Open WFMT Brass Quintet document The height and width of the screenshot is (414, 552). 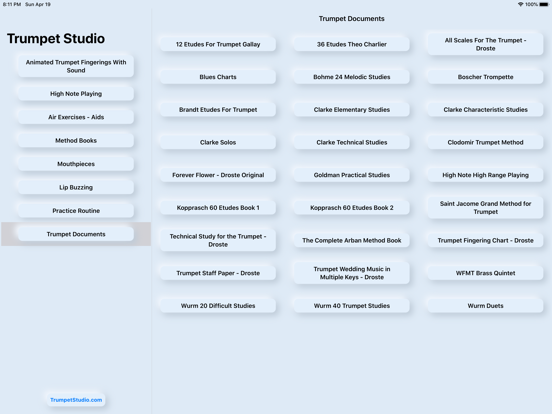(x=485, y=273)
